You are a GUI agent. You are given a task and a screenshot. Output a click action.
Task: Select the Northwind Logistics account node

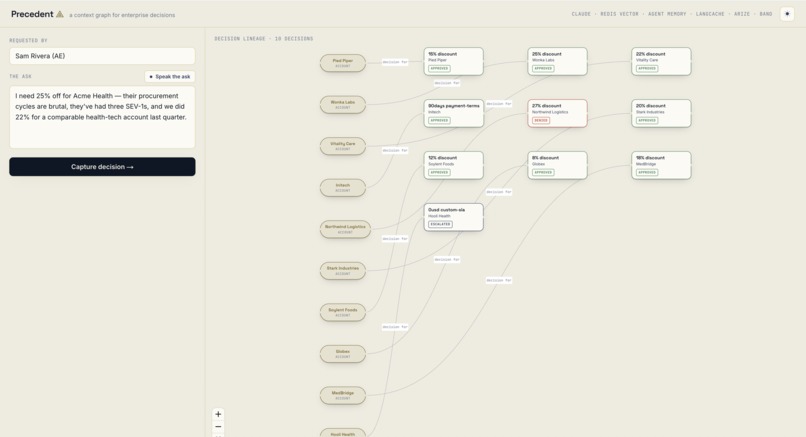click(345, 229)
